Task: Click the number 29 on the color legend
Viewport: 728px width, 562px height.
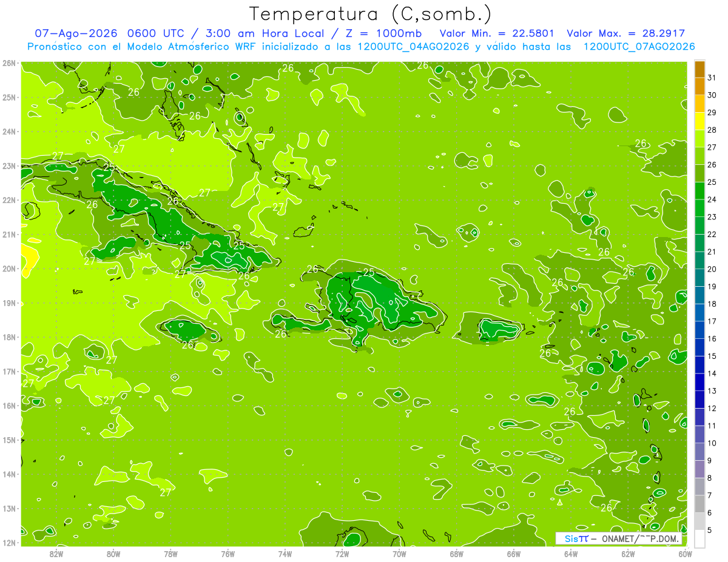Action: click(712, 113)
